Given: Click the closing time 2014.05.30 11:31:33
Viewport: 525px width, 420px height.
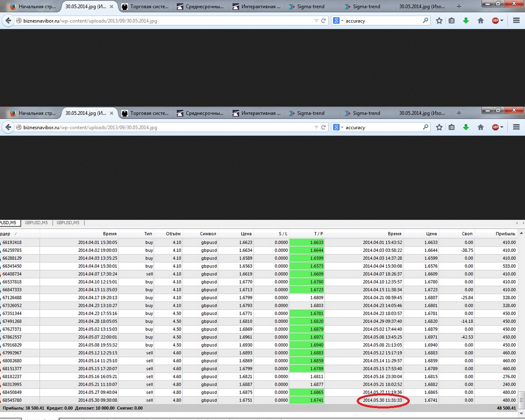Looking at the screenshot, I should click(x=383, y=400).
